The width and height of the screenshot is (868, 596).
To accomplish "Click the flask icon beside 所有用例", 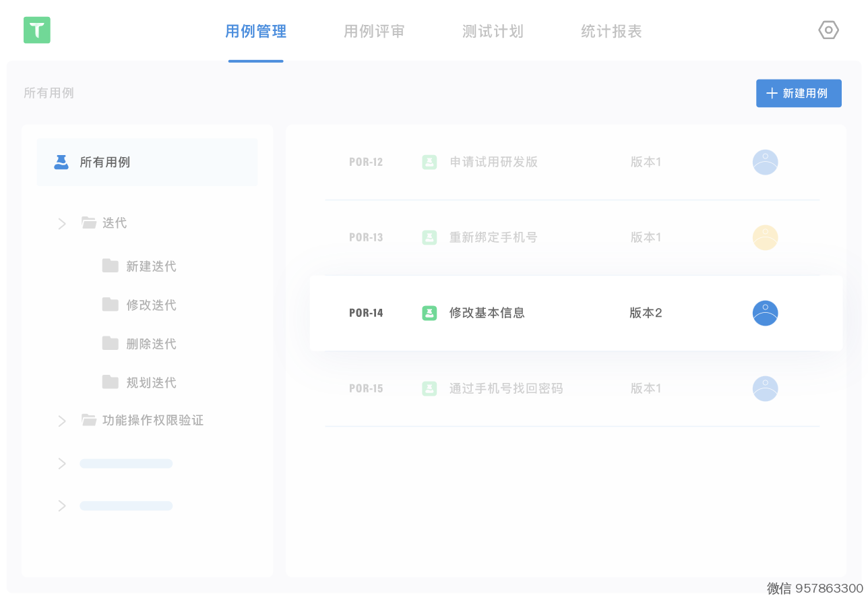I will 61,162.
